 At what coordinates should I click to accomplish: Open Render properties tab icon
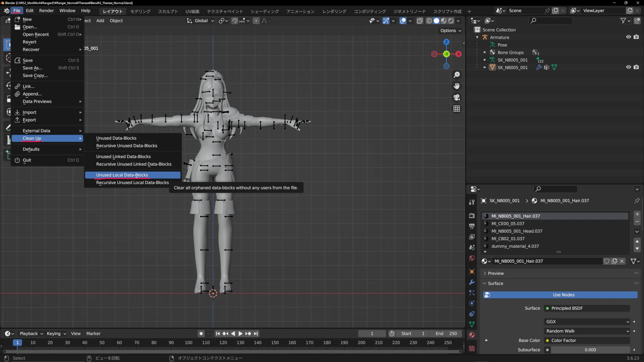472,216
